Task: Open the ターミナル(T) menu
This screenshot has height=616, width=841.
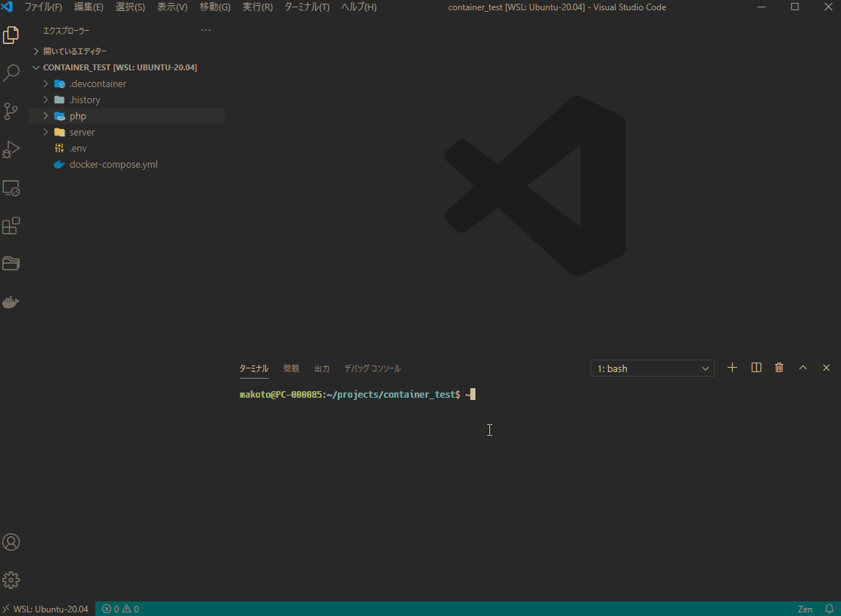Action: click(x=306, y=7)
